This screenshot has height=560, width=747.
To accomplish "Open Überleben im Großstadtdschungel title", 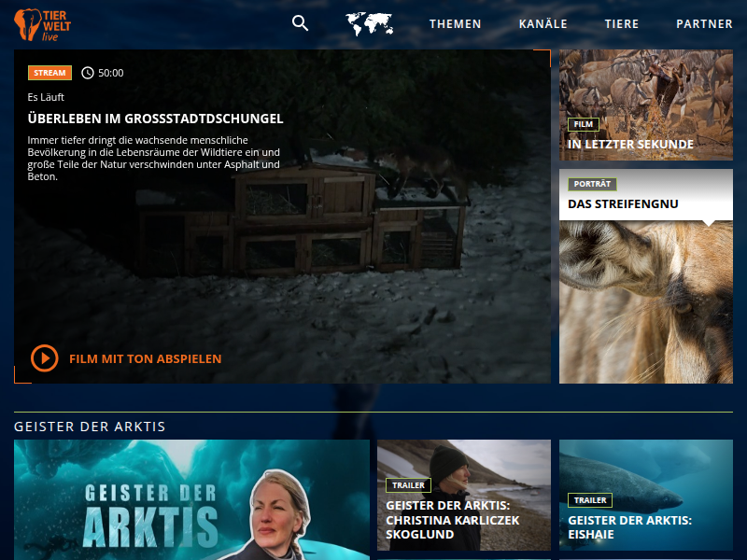I will coord(155,119).
